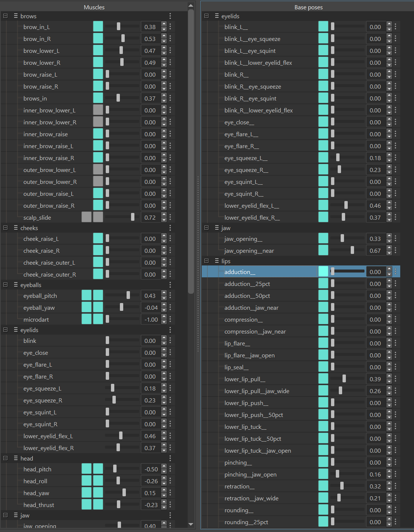414x532 pixels.
Task: Select the Base poses panel header
Action: click(x=308, y=7)
